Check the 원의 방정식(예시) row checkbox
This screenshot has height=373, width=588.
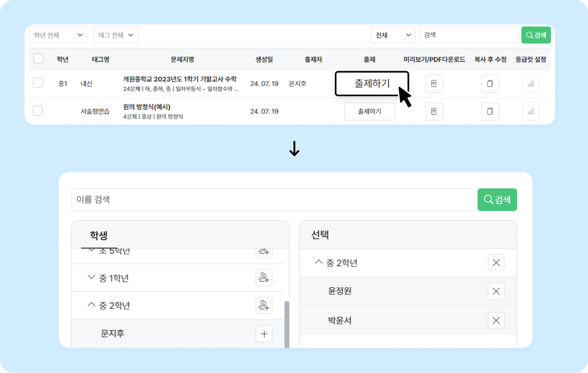(38, 111)
